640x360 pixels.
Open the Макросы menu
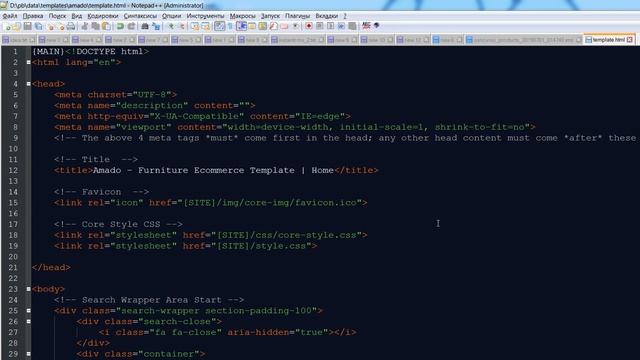(242, 16)
